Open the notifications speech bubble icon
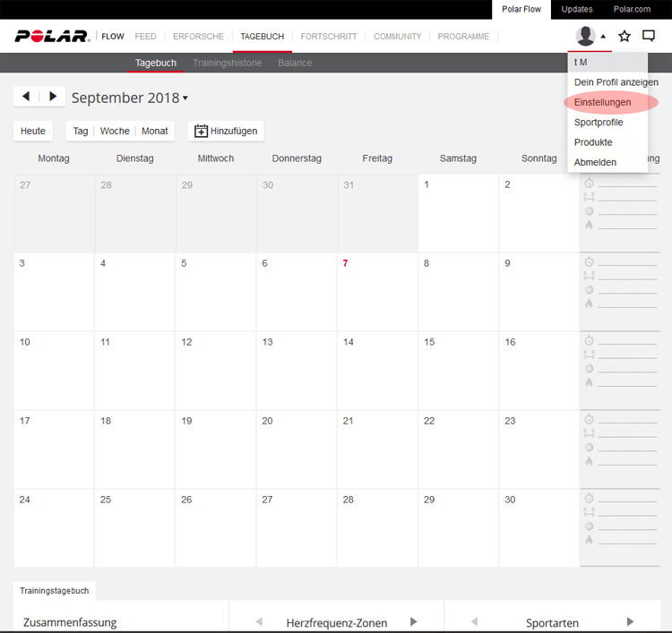The height and width of the screenshot is (633, 672). click(649, 37)
